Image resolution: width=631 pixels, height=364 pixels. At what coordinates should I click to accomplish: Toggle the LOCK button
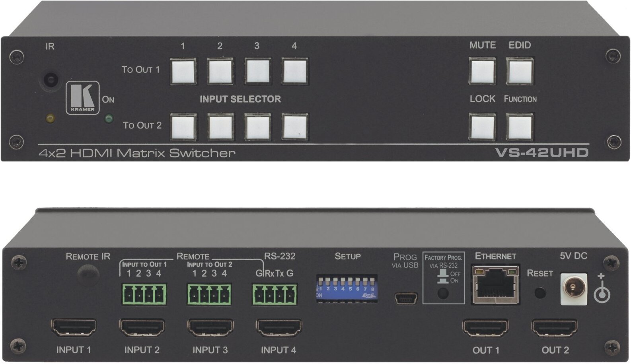[482, 127]
